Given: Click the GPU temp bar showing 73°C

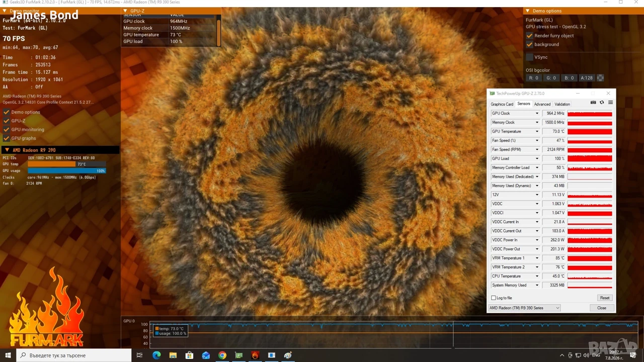Looking at the screenshot, I should point(67,164).
